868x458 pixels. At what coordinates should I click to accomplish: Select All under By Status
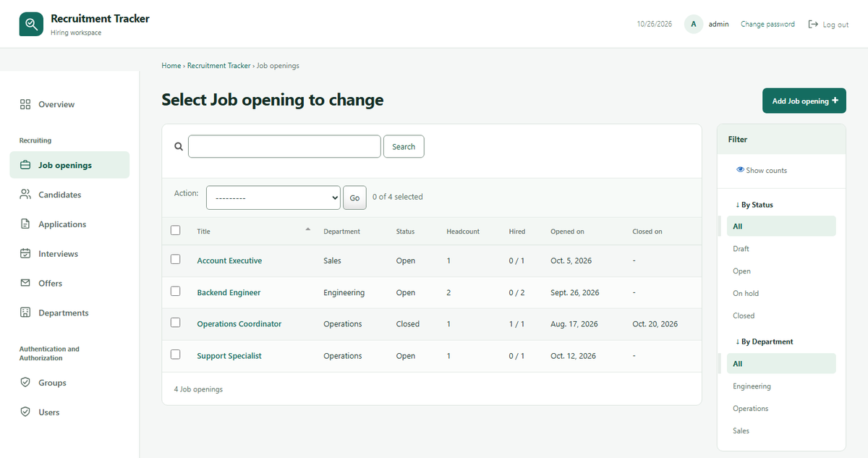coord(781,226)
